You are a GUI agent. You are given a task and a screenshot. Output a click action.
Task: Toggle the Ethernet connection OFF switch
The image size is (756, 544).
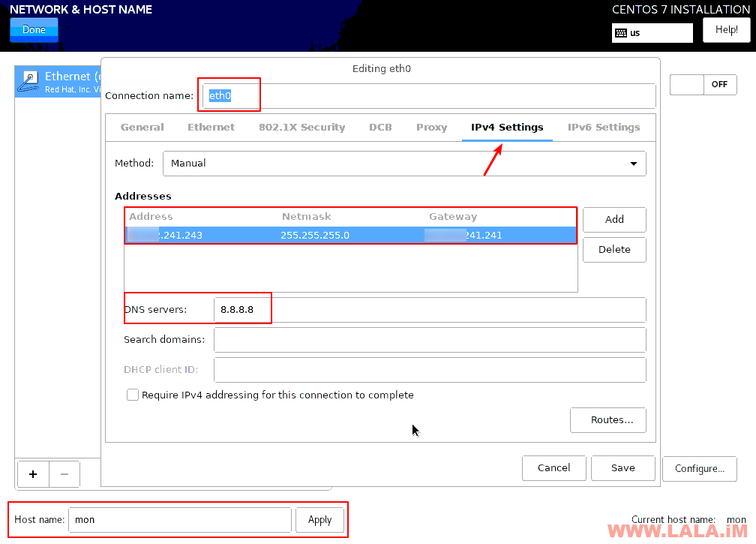click(x=703, y=84)
